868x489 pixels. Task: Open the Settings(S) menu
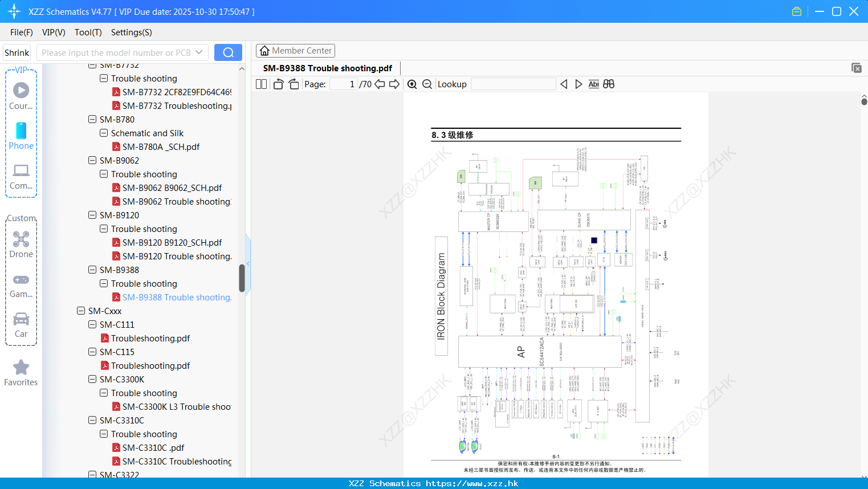click(x=132, y=32)
